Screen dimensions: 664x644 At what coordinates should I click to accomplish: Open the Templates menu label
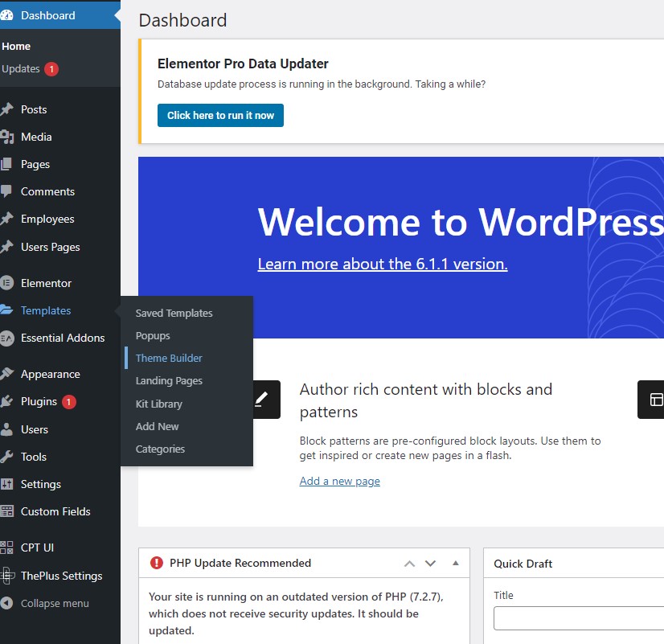pos(46,310)
